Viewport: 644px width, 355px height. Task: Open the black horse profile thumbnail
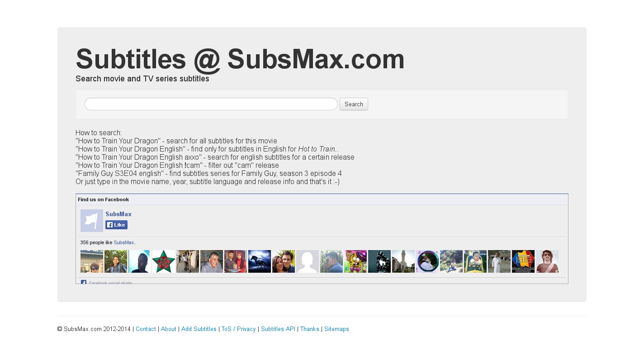260,261
